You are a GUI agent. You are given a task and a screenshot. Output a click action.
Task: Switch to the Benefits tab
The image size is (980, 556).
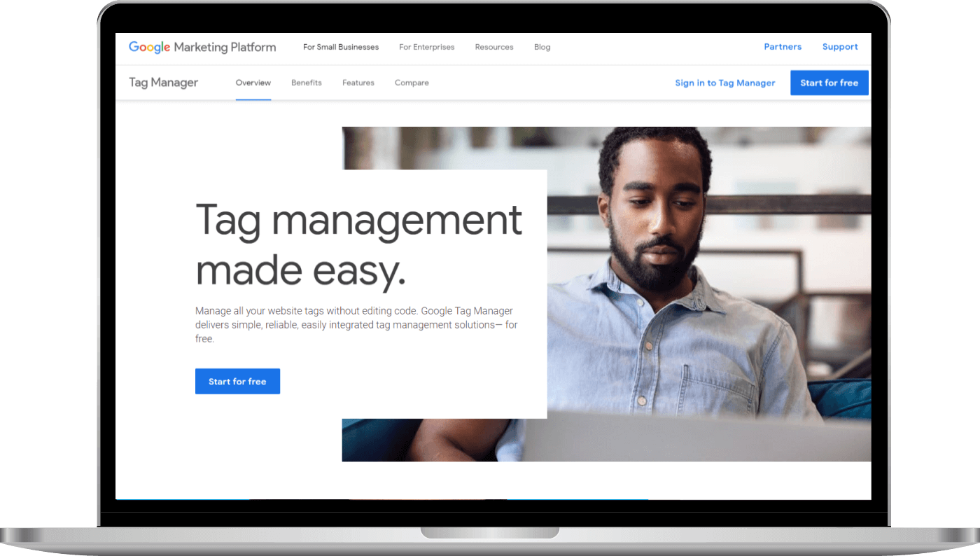[307, 83]
